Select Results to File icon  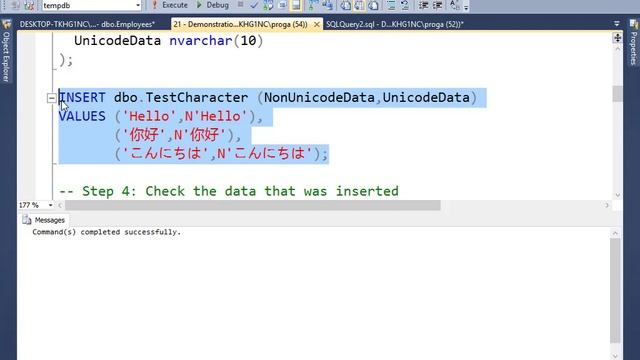(x=373, y=5)
